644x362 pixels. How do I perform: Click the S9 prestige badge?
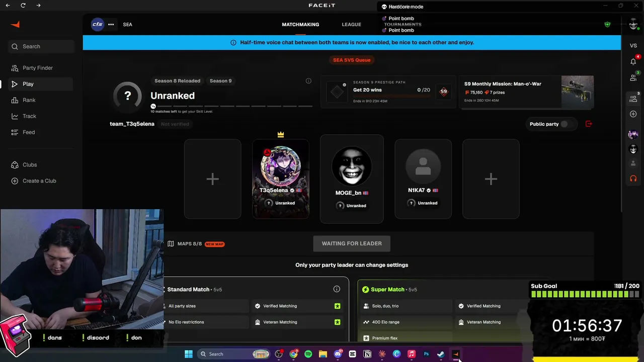pyautogui.click(x=443, y=92)
